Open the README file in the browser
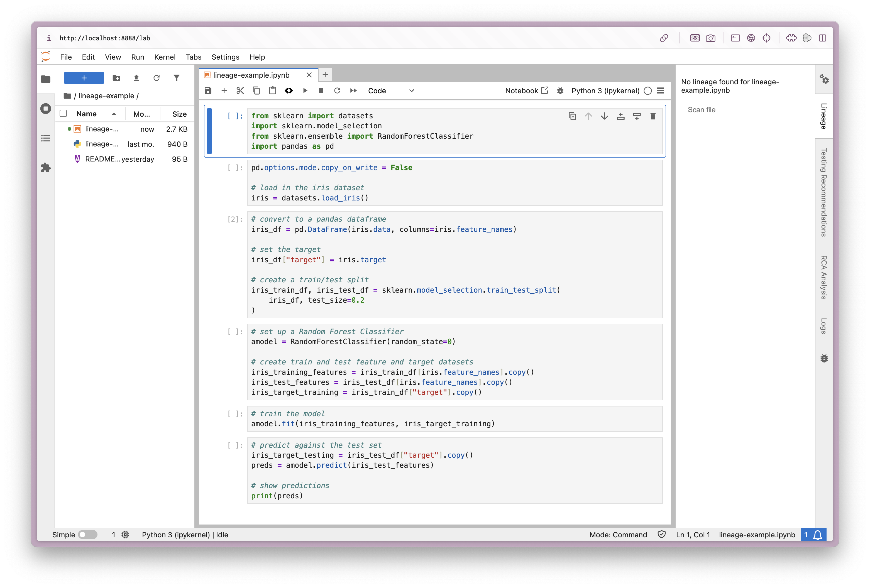 [102, 159]
